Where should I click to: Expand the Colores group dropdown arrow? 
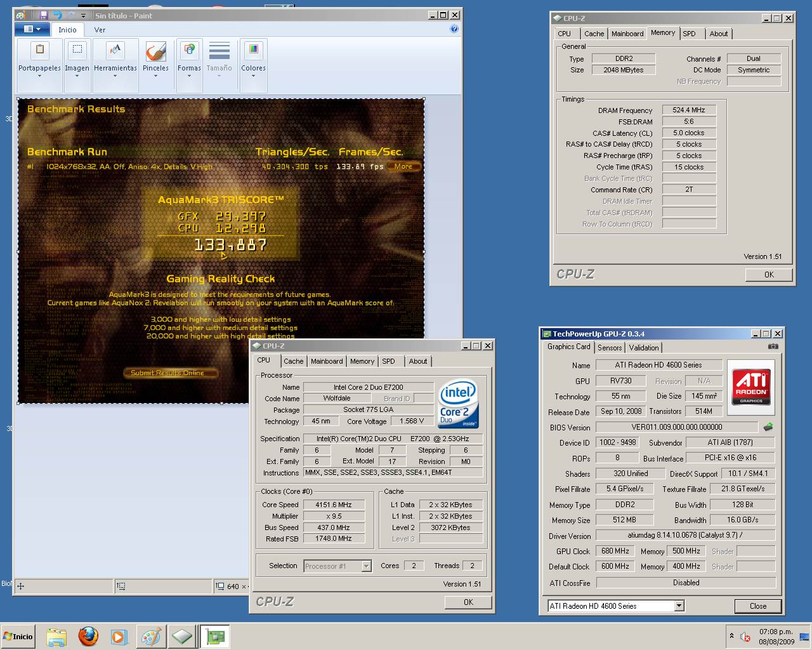tap(253, 76)
